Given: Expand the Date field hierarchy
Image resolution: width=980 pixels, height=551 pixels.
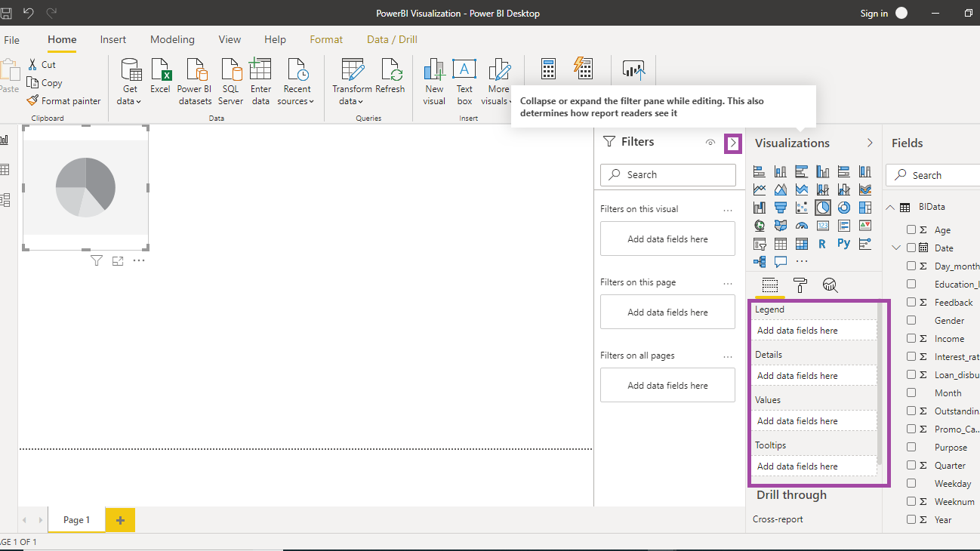Looking at the screenshot, I should pyautogui.click(x=895, y=248).
